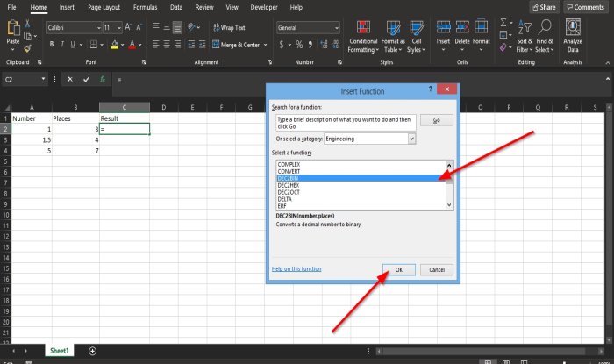Open the function category Engineering dropdown
Viewport: 614px width, 364px height.
click(x=411, y=139)
